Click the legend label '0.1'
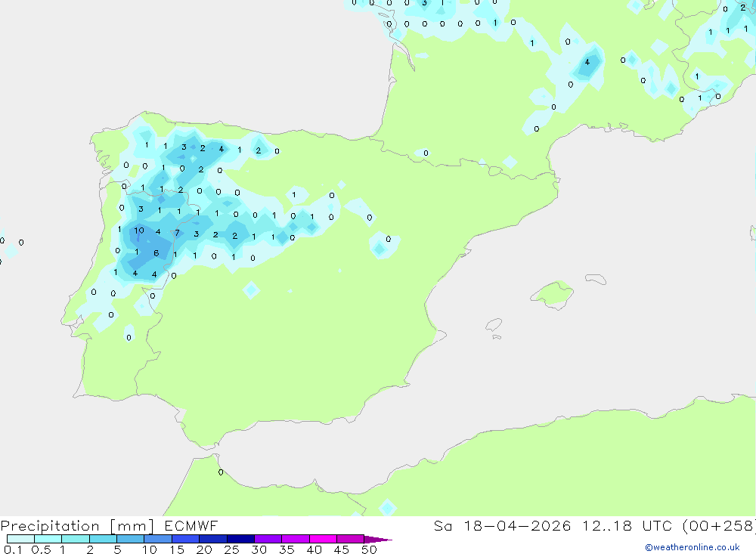756x554 pixels. [13, 549]
